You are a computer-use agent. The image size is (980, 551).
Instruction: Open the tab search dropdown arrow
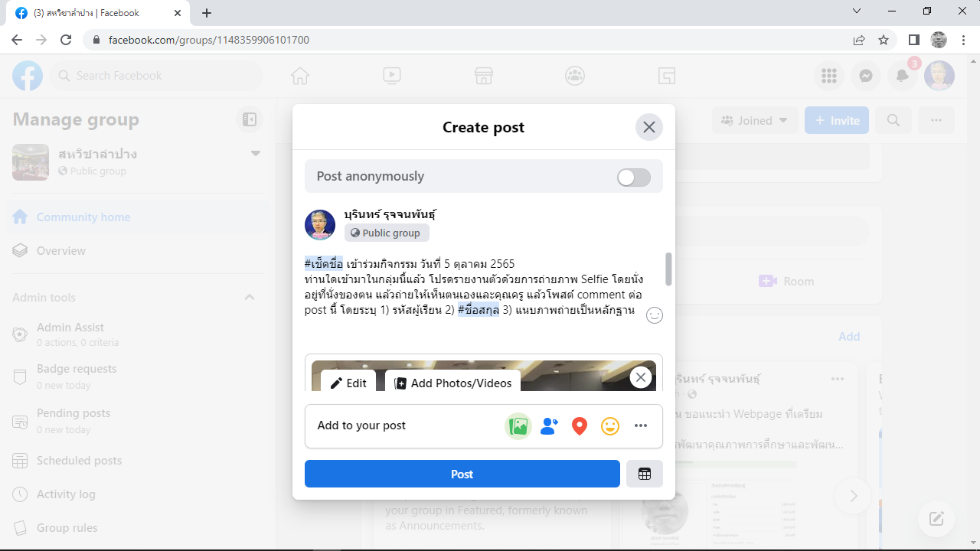tap(857, 11)
